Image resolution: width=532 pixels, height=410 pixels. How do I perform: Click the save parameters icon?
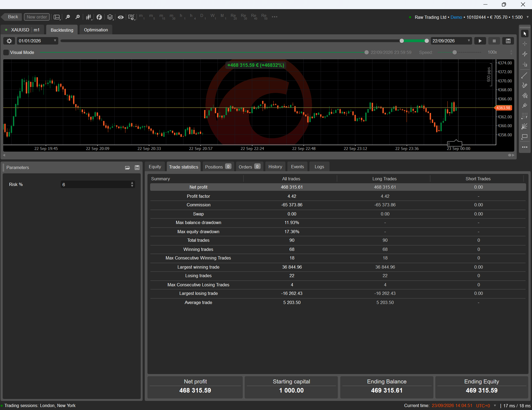(x=137, y=168)
